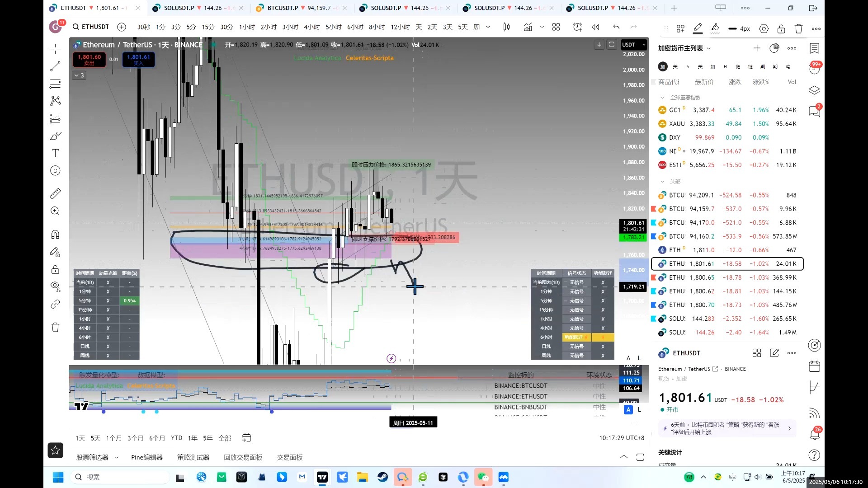Expand the collapsed indicators legend showing 3
Screen dimensions: 868x488
pyautogui.click(x=79, y=75)
